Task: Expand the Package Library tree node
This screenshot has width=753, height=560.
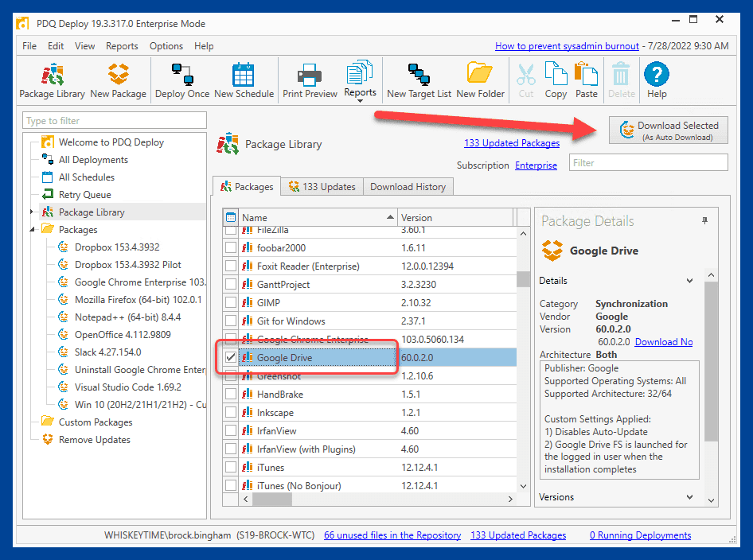Action: point(32,212)
